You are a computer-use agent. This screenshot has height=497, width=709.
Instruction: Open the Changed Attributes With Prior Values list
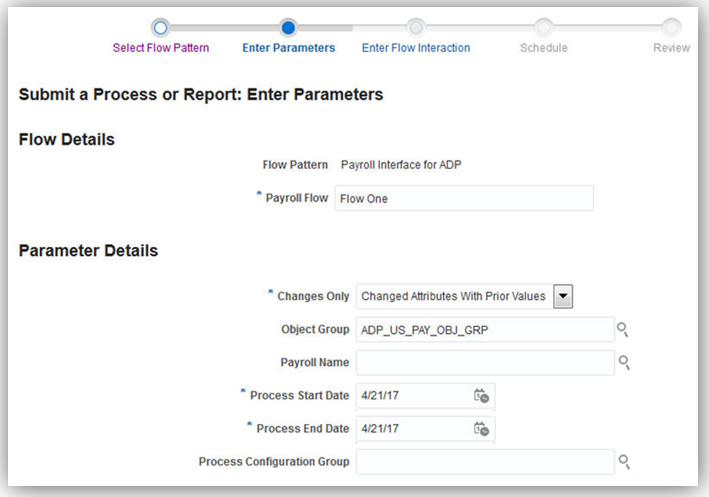[453, 296]
